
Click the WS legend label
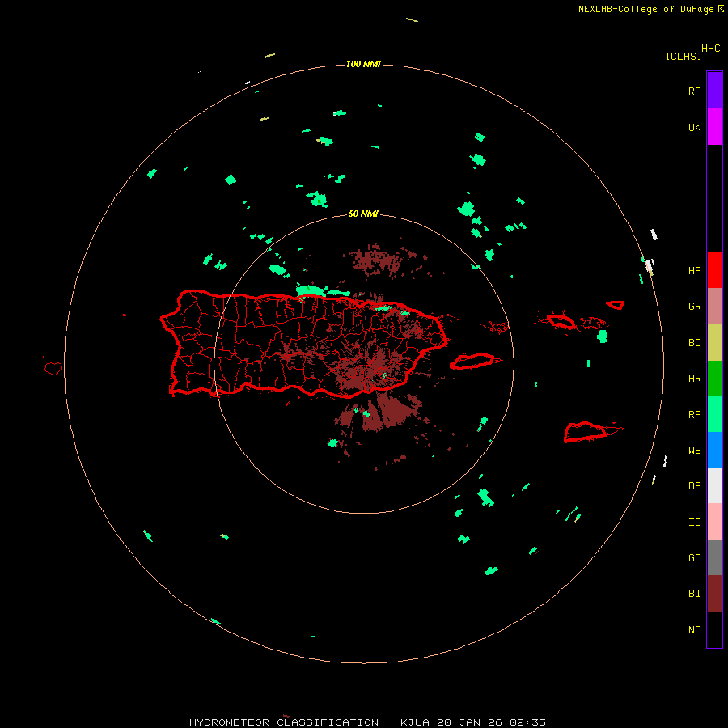pyautogui.click(x=694, y=451)
